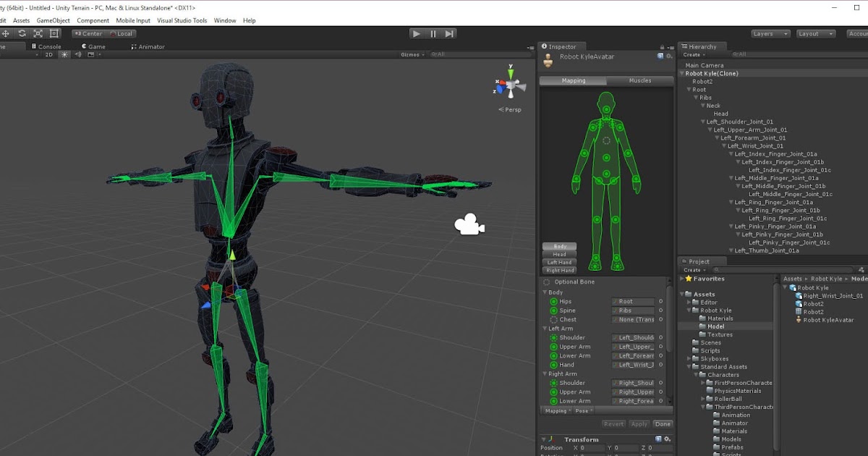This screenshot has width=868, height=456.
Task: Click the Spine object picker circle
Action: pyautogui.click(x=660, y=311)
